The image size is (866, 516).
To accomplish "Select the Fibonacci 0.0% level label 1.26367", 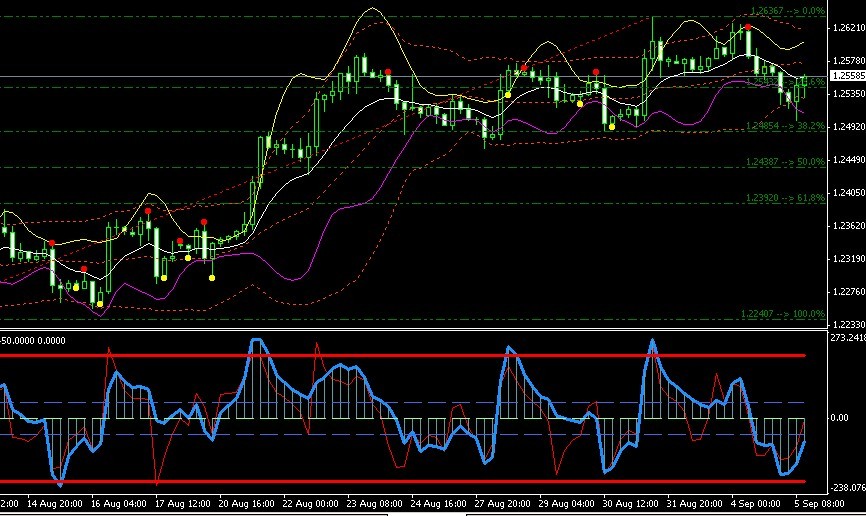I will 788,10.
